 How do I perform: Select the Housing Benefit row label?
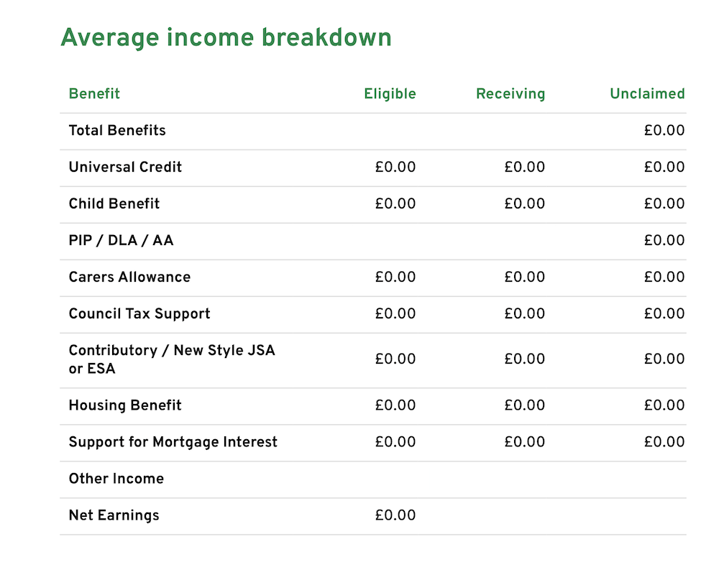125,405
